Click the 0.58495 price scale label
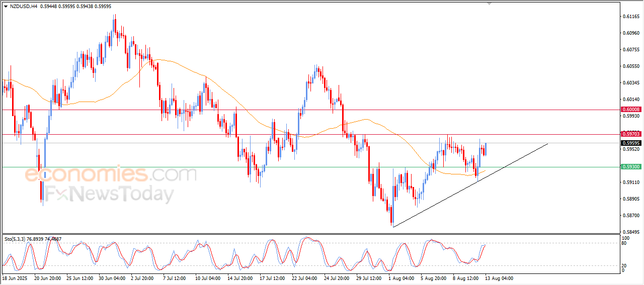The width and height of the screenshot is (644, 285). (x=631, y=232)
